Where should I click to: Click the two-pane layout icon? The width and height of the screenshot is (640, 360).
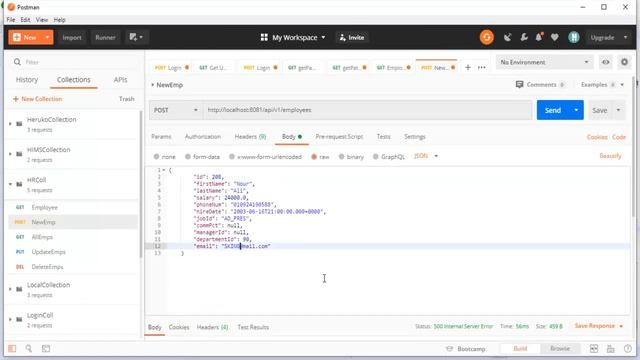[594, 349]
